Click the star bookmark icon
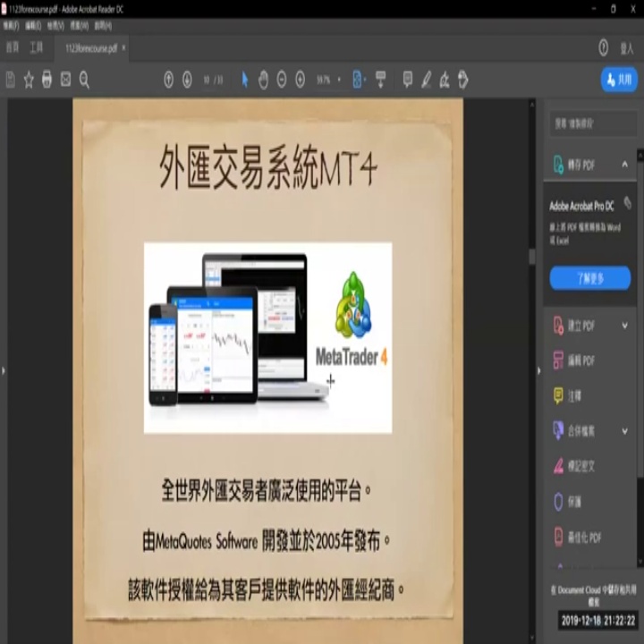The height and width of the screenshot is (644, 644). (29, 80)
